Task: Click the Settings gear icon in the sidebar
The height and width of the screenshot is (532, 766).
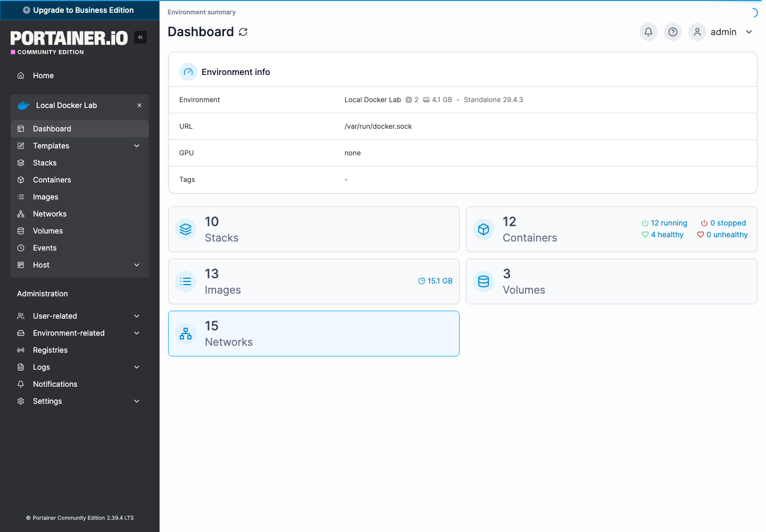Action: (x=21, y=401)
